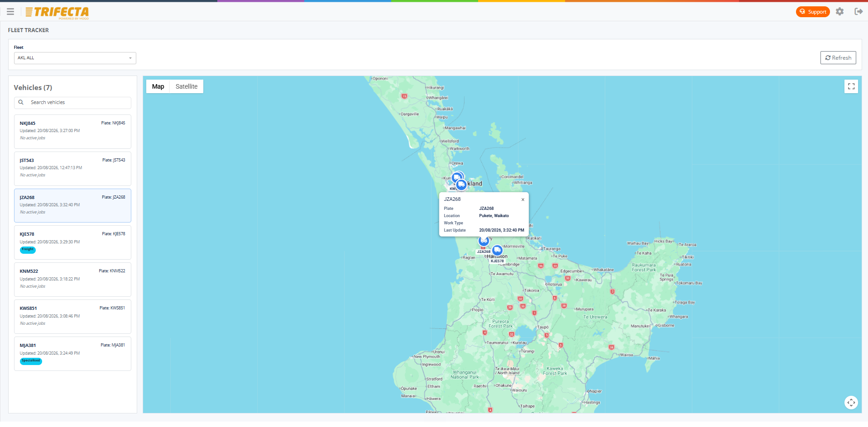
Task: Expand the Fleet AKL ALL dropdown
Action: pos(75,58)
